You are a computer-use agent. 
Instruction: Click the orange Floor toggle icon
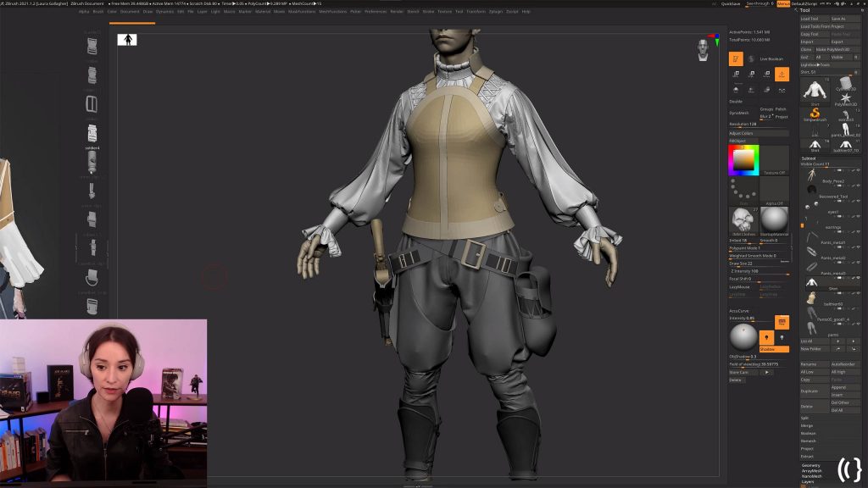point(782,74)
